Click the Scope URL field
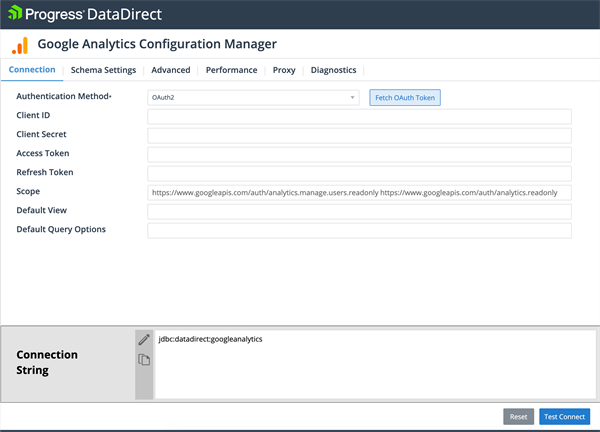 tap(359, 192)
